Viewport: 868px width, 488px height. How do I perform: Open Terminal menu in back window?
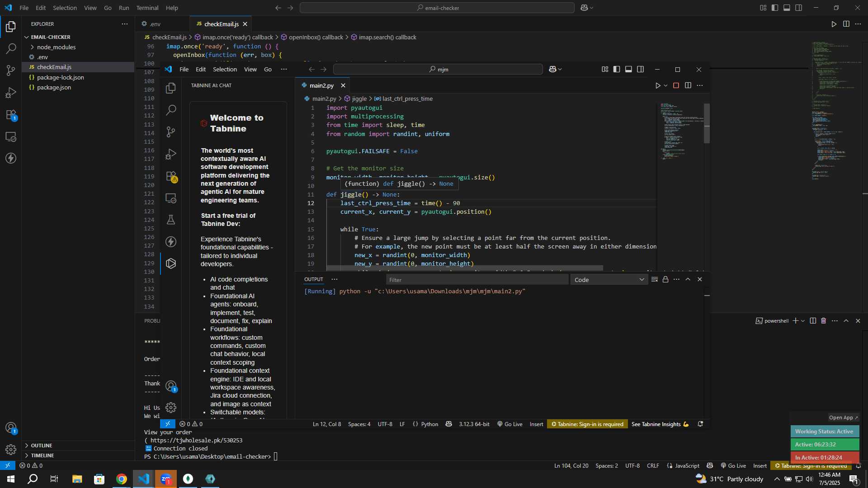(147, 8)
